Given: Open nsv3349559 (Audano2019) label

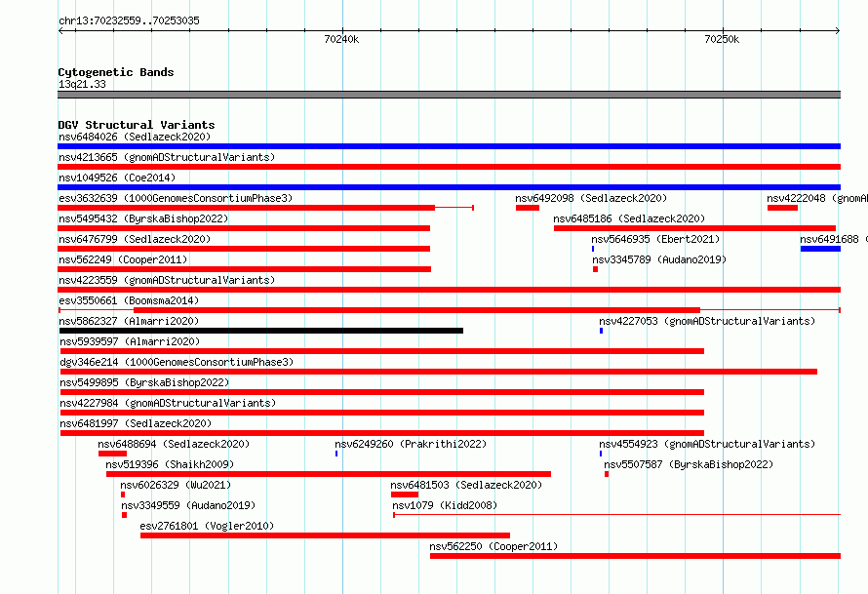Looking at the screenshot, I should click(188, 505).
